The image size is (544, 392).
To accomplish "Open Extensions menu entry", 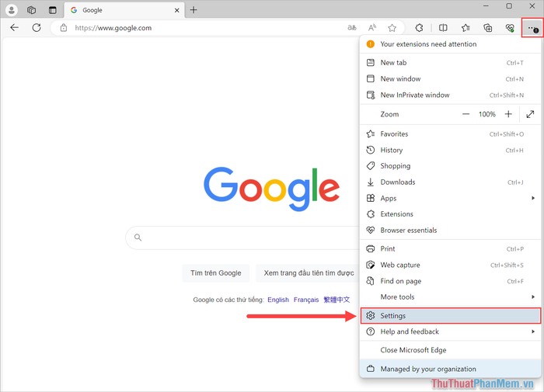I will tap(450, 214).
